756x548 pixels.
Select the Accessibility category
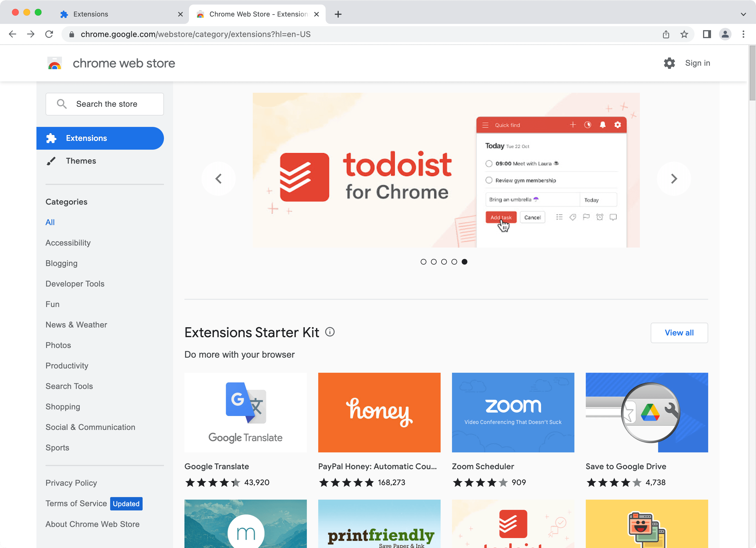click(68, 242)
